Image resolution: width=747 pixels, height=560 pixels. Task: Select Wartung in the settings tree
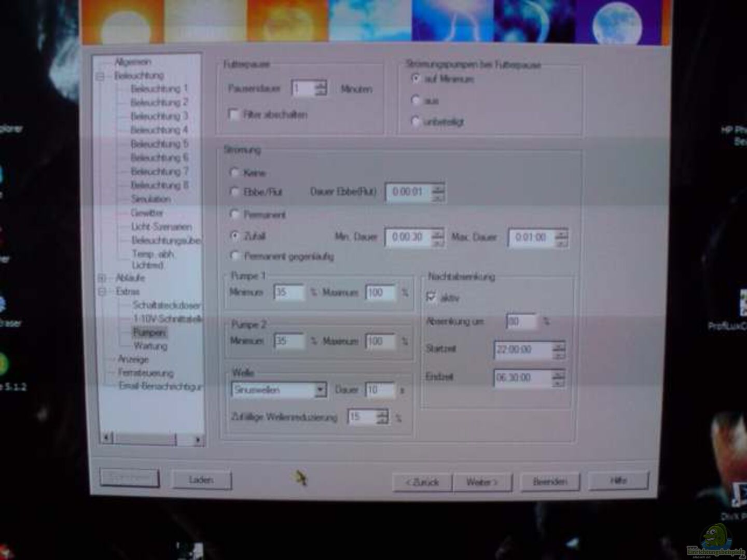[150, 346]
